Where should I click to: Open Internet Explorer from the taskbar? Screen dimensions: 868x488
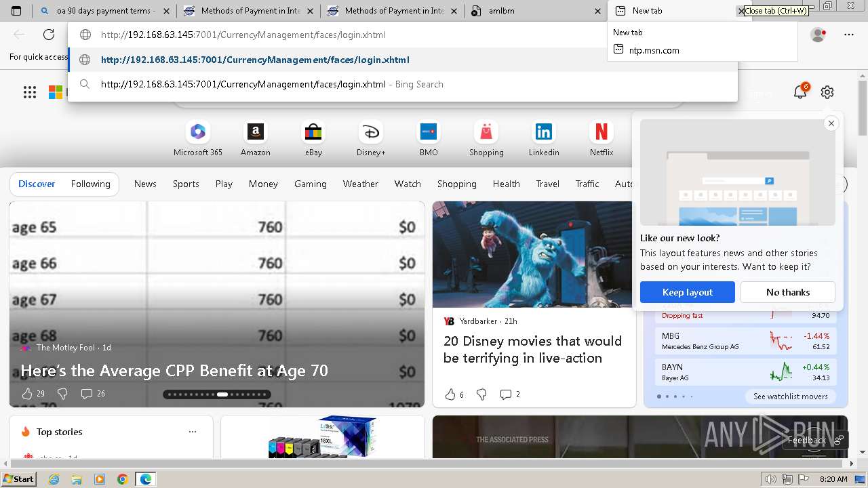click(54, 479)
